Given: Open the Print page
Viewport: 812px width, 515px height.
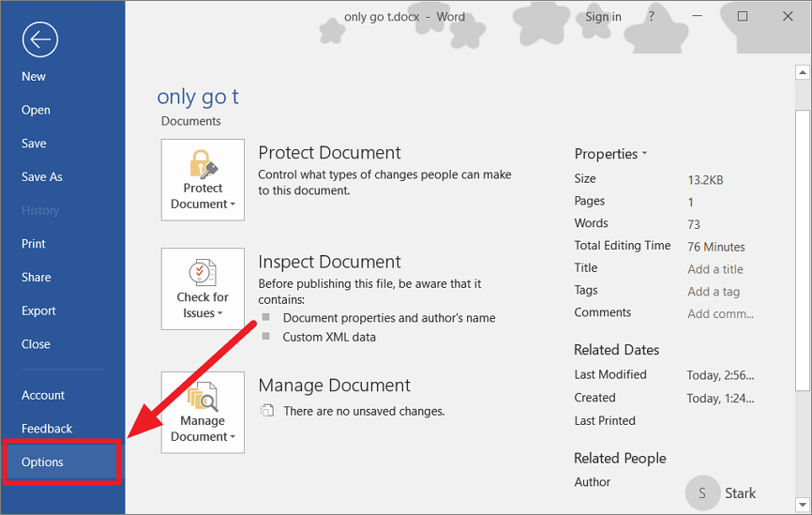Looking at the screenshot, I should [x=34, y=244].
